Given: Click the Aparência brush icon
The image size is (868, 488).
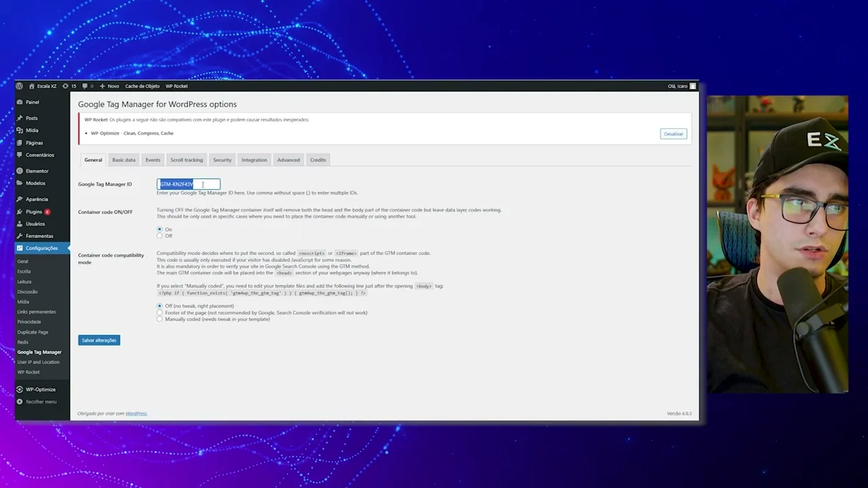Looking at the screenshot, I should tap(20, 199).
